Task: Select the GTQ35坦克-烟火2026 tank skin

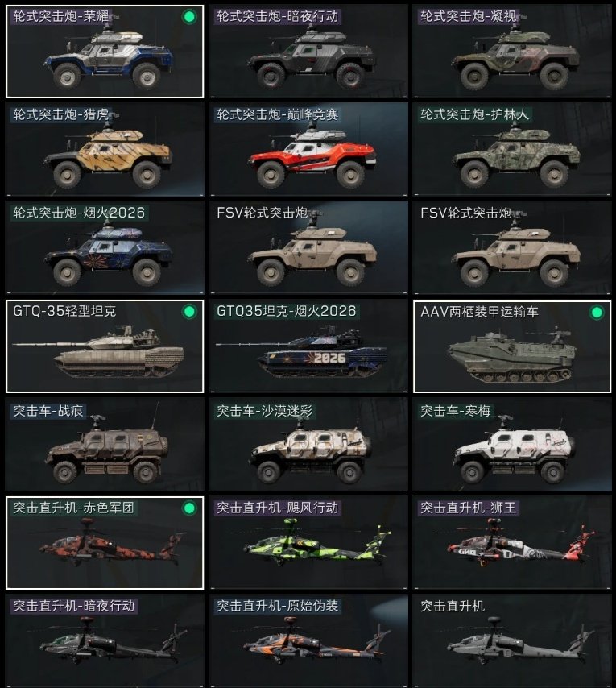Action: coord(308,346)
